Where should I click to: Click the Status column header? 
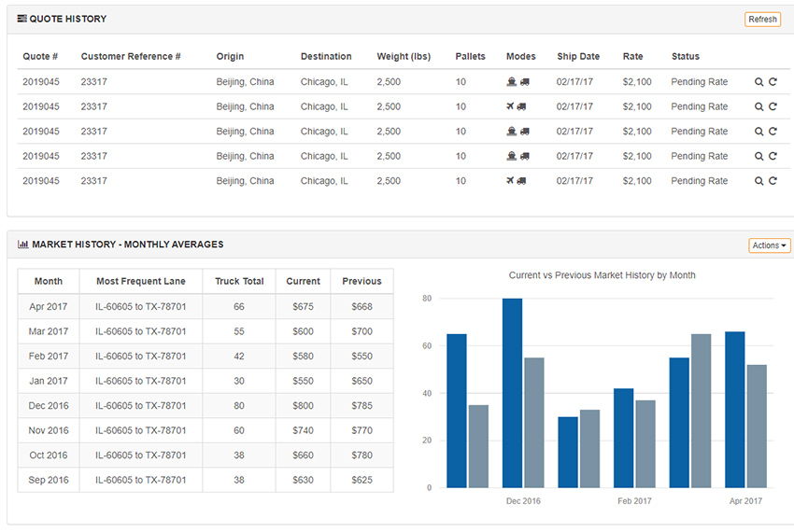point(685,56)
